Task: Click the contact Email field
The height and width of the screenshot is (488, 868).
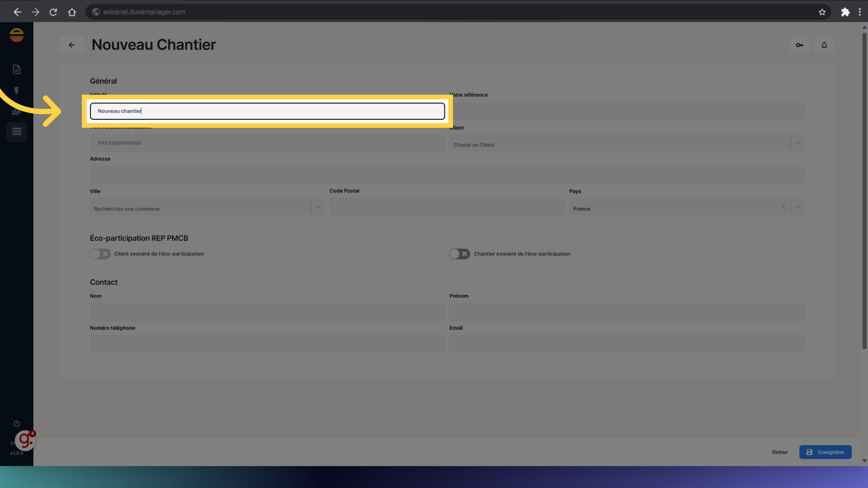Action: click(x=626, y=344)
